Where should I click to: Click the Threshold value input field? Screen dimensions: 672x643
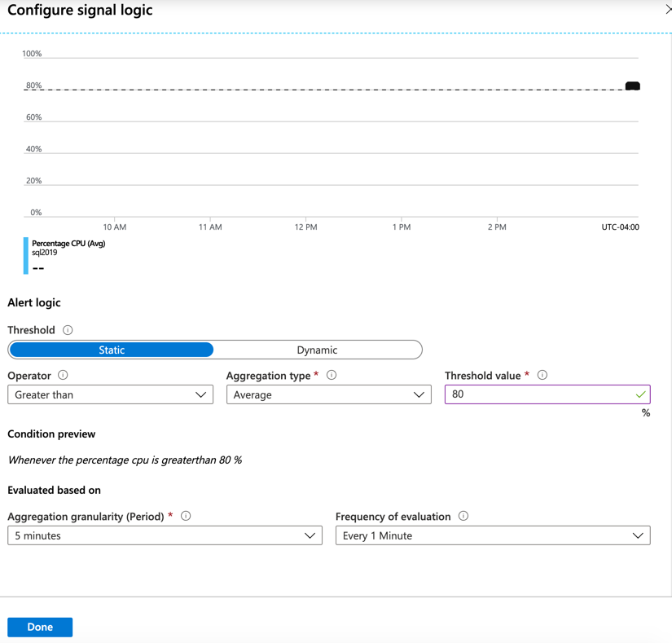coord(547,394)
